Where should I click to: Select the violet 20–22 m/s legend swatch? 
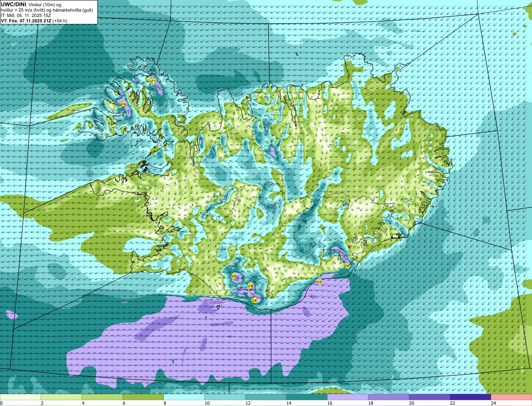click(x=430, y=397)
